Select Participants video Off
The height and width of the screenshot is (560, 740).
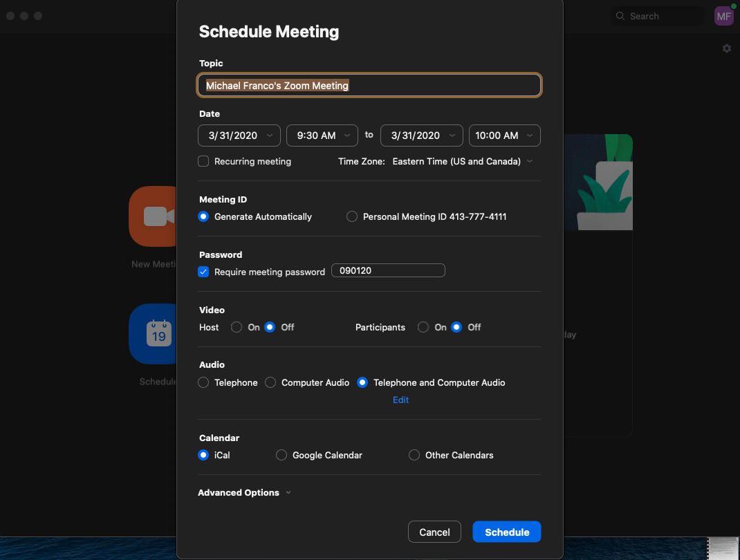pyautogui.click(x=456, y=328)
